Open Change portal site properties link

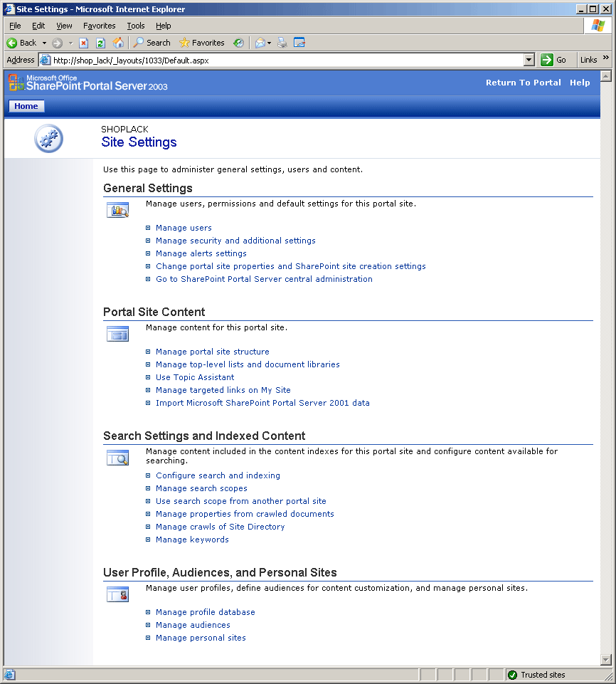[291, 266]
